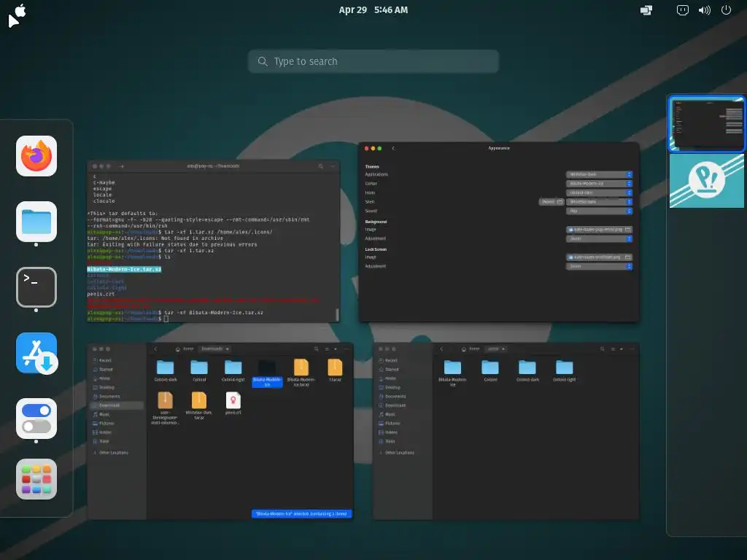Click search icon in the Downloads Files window
Screen dimensions: 747x560
(x=317, y=349)
